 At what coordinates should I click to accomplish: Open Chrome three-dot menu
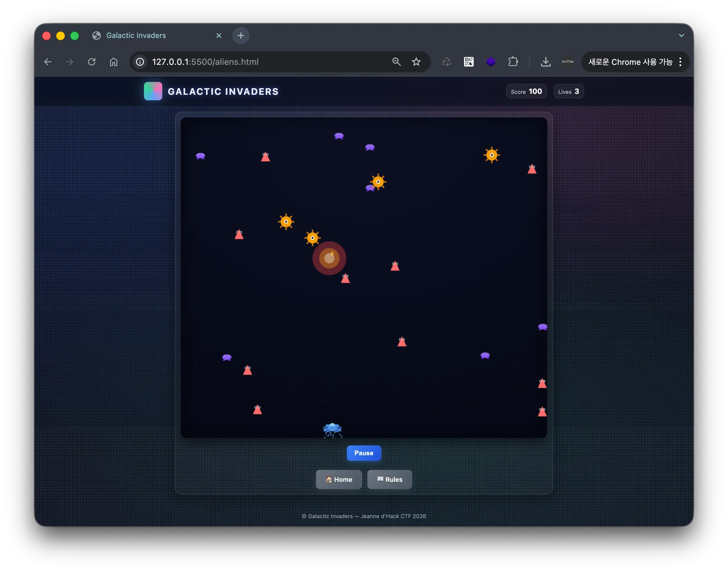point(680,62)
